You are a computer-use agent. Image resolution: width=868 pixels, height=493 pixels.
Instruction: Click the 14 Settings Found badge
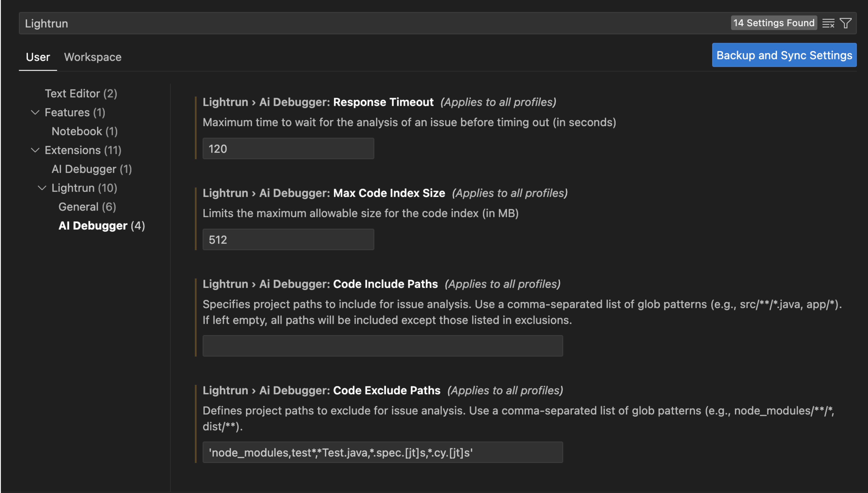coord(774,23)
